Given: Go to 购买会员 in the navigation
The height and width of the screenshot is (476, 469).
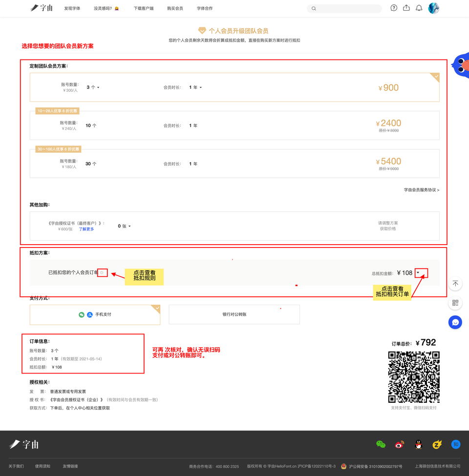Looking at the screenshot, I should coord(175,8).
